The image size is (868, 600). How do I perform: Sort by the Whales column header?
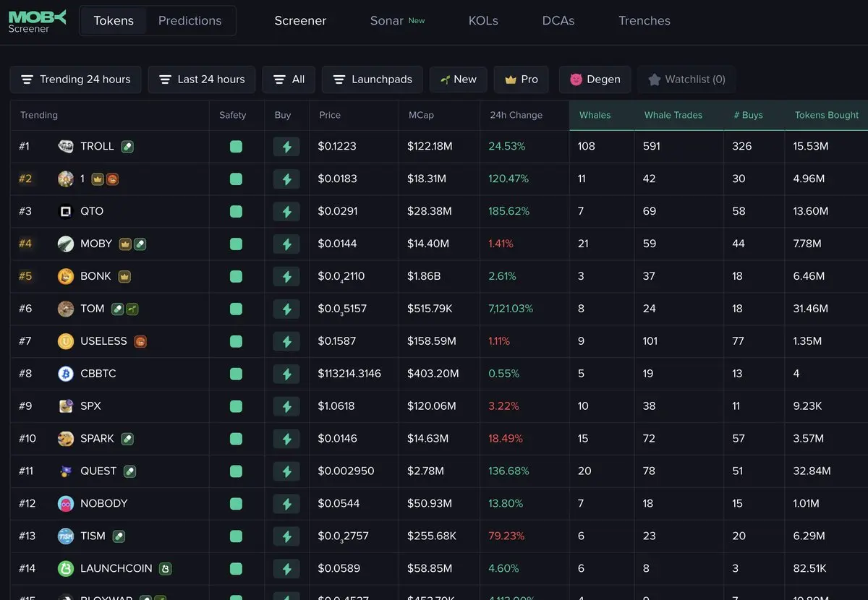(595, 115)
